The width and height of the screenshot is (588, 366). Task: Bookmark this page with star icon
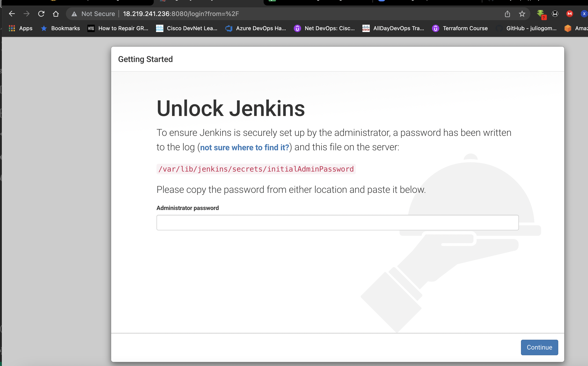[522, 14]
